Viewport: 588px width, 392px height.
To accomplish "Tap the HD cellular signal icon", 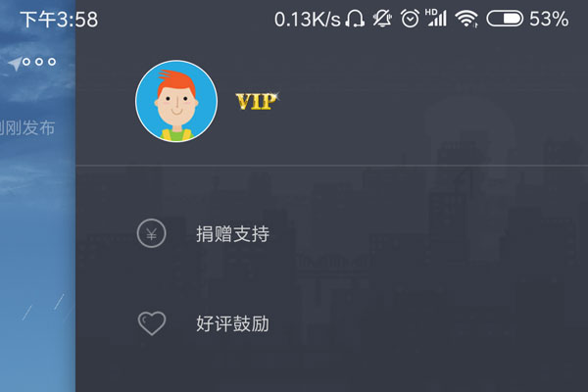I will tap(436, 18).
